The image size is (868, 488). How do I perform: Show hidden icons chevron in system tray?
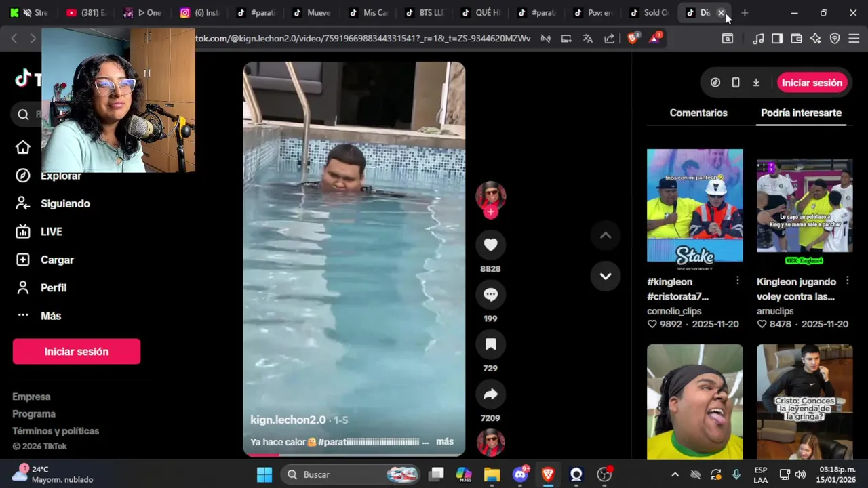pyautogui.click(x=675, y=474)
